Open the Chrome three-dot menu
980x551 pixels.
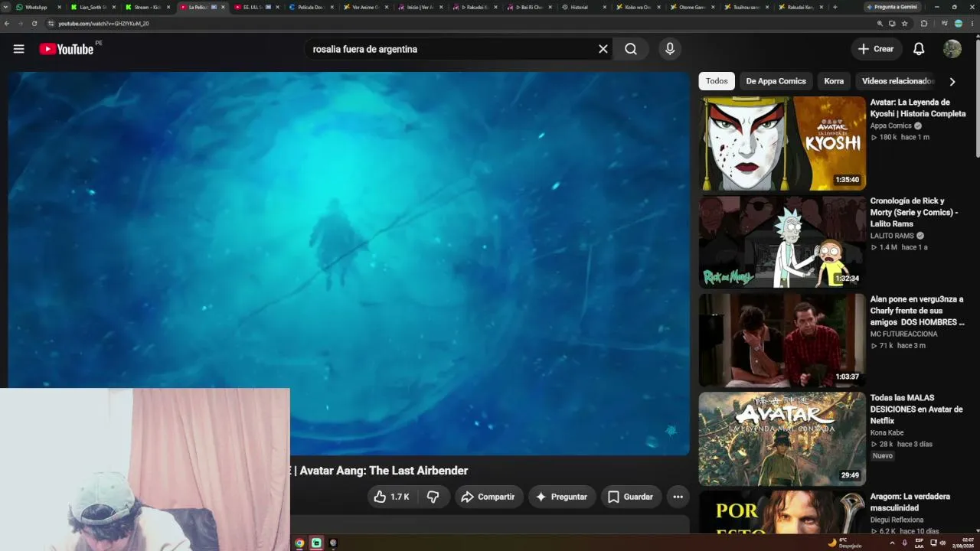972,24
